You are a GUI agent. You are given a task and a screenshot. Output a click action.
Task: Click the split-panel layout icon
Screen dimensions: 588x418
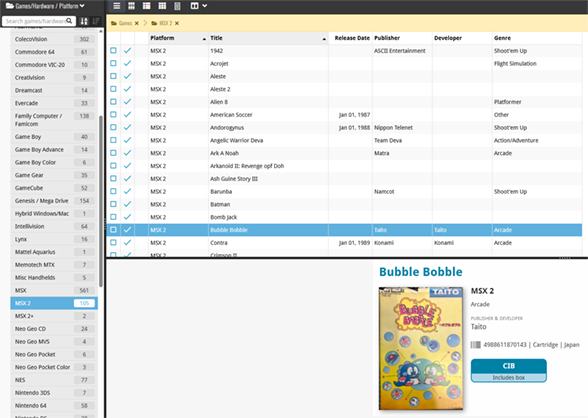click(194, 6)
